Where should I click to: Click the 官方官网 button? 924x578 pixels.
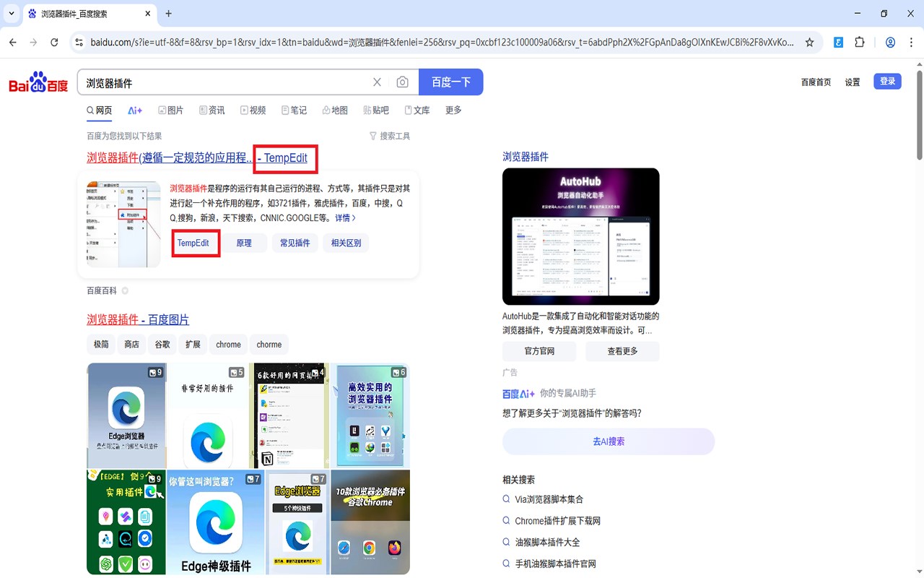[x=539, y=351]
